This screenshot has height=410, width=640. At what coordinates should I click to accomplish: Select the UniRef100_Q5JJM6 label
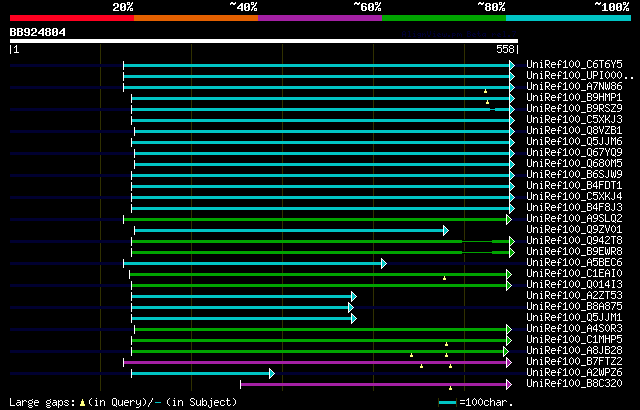pos(574,142)
